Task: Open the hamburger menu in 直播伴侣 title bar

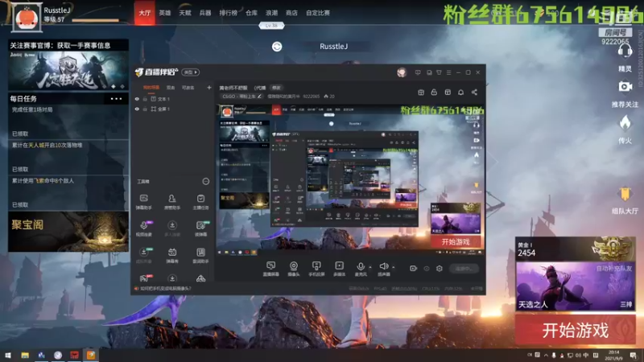Action: click(448, 72)
